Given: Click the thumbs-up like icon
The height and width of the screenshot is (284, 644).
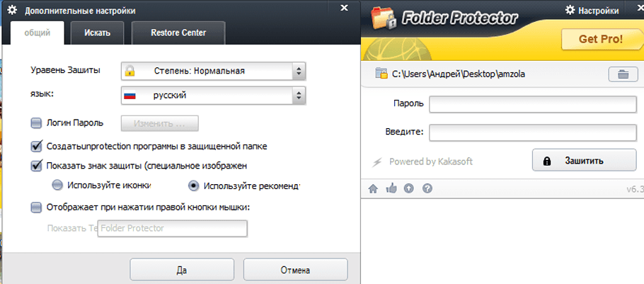Looking at the screenshot, I should 391,188.
